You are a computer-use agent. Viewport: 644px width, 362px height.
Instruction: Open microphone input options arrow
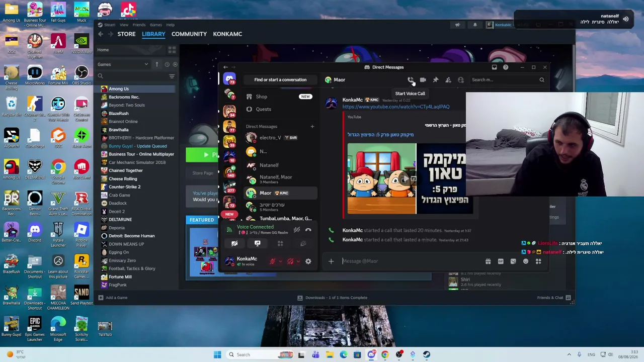[280, 261]
